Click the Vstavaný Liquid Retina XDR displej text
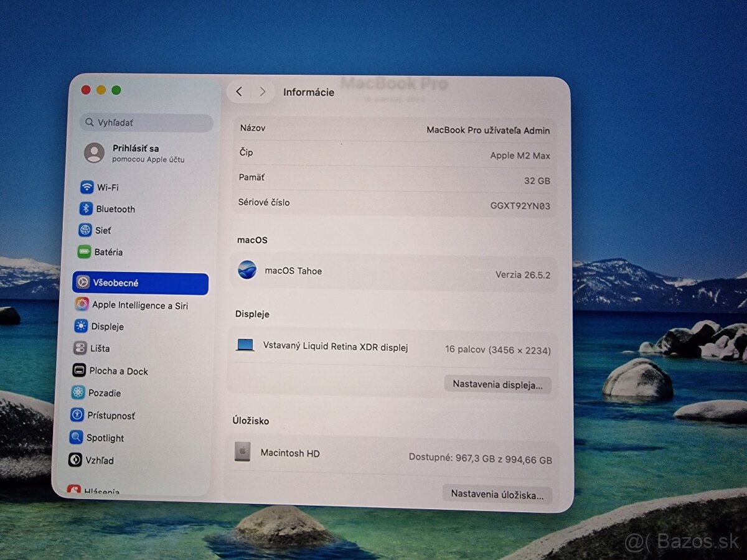This screenshot has height=560, width=747. (336, 347)
